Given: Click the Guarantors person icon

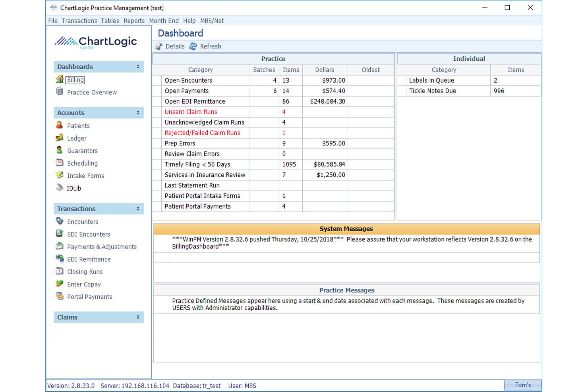Looking at the screenshot, I should (60, 150).
